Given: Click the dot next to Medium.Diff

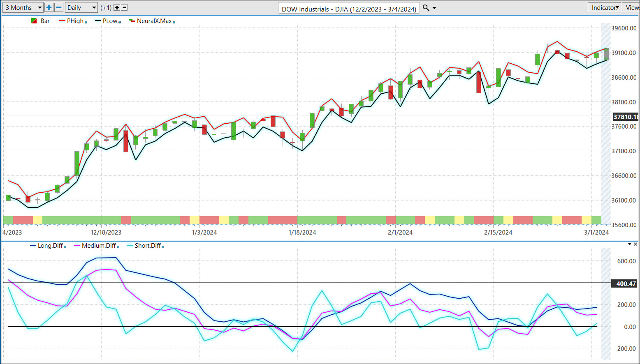Looking at the screenshot, I should 118,247.
